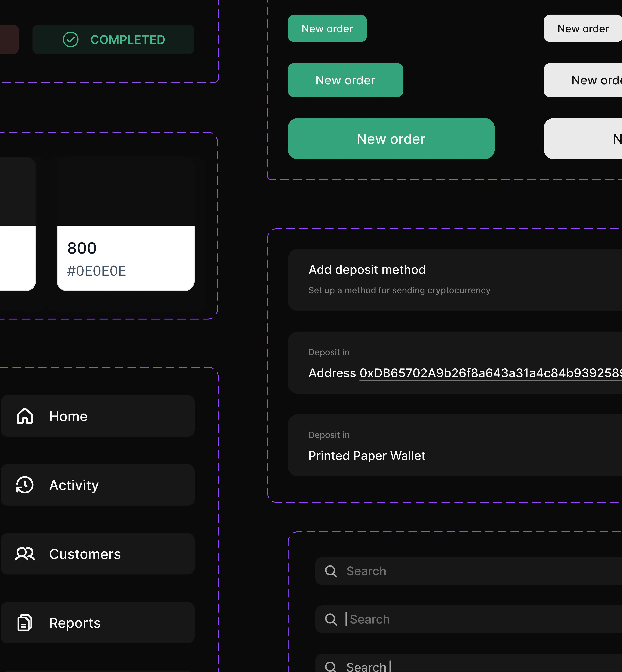Screen dimensions: 622x672
Task: Click the magnifier in the search field with cursor before Search
Action: point(331,619)
